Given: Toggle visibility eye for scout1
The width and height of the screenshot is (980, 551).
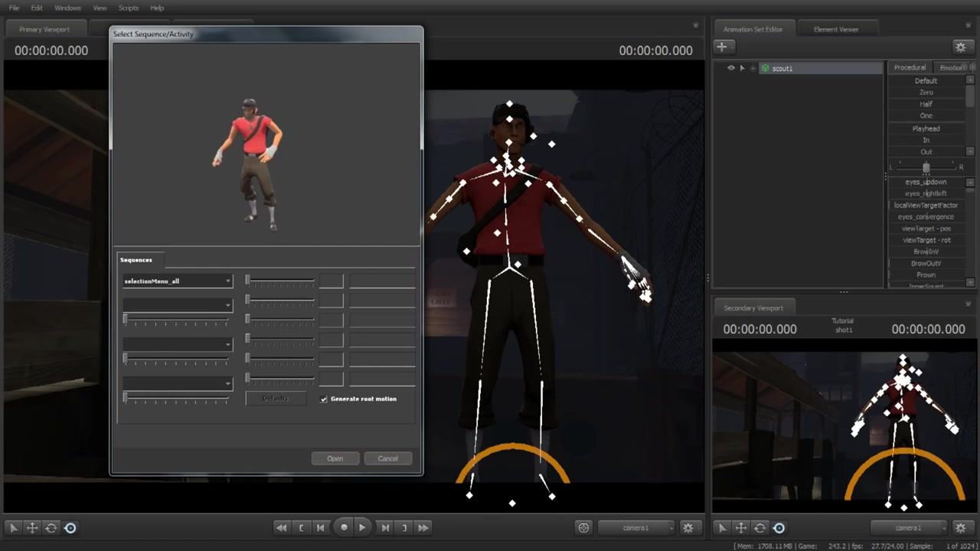Looking at the screenshot, I should [x=730, y=68].
